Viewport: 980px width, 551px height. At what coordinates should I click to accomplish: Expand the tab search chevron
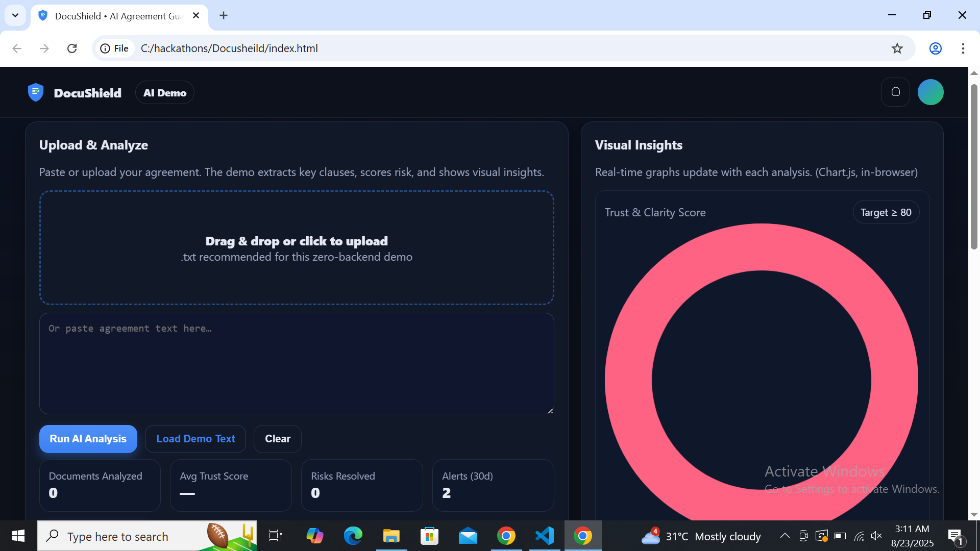15,15
